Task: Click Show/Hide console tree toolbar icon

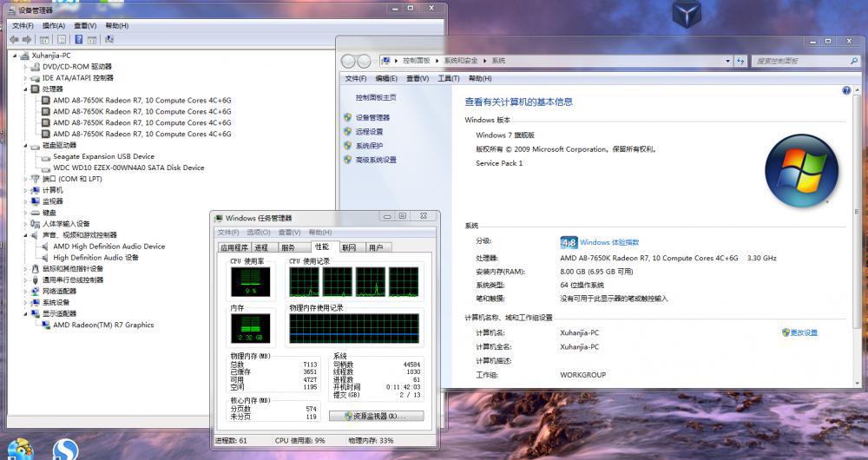Action: [x=44, y=39]
